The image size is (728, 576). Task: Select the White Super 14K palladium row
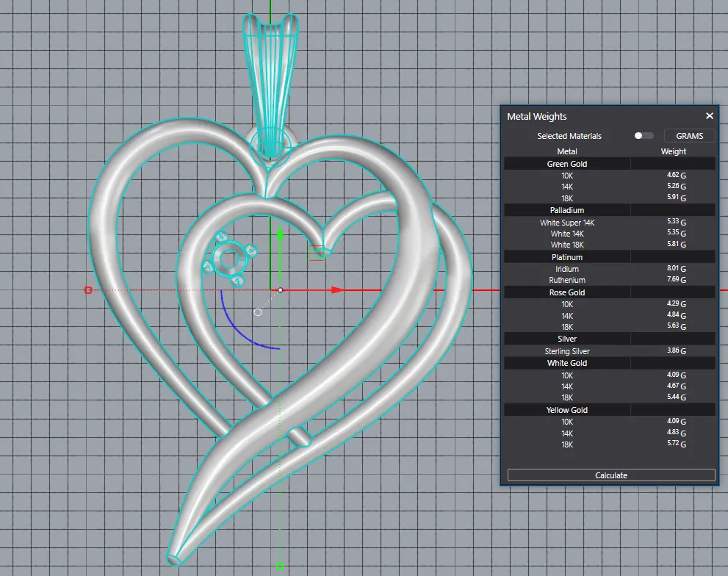[x=567, y=223]
